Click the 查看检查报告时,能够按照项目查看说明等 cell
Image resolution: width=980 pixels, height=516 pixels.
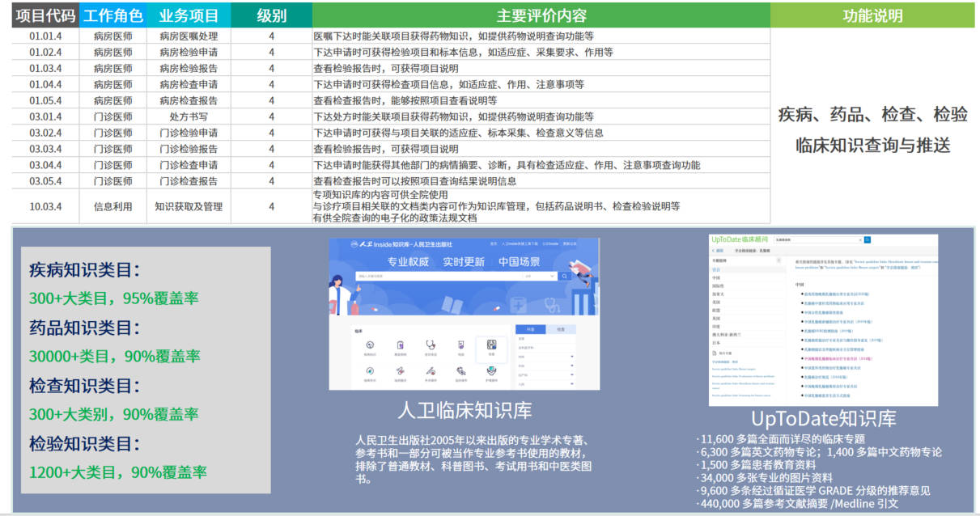[x=541, y=101]
